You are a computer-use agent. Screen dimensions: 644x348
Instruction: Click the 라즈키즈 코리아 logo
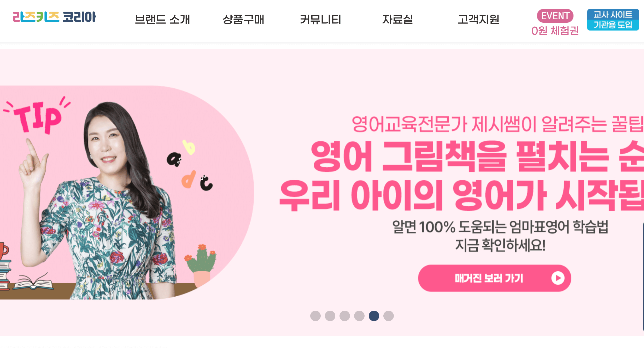coord(54,17)
